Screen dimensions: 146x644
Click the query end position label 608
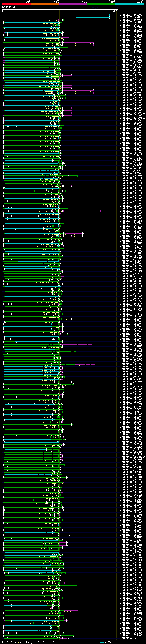115,11
